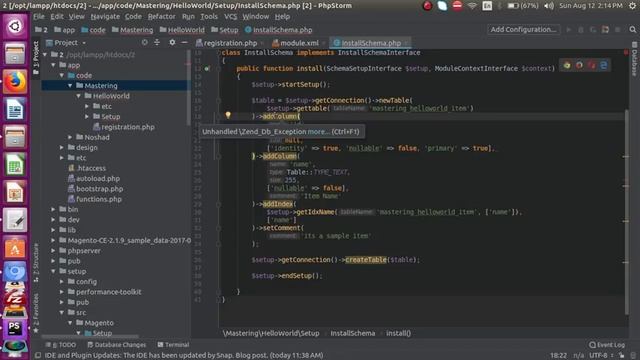This screenshot has height=360, width=640.
Task: Click the locate/scroll-from-source icon in Project panel
Action: click(144, 42)
